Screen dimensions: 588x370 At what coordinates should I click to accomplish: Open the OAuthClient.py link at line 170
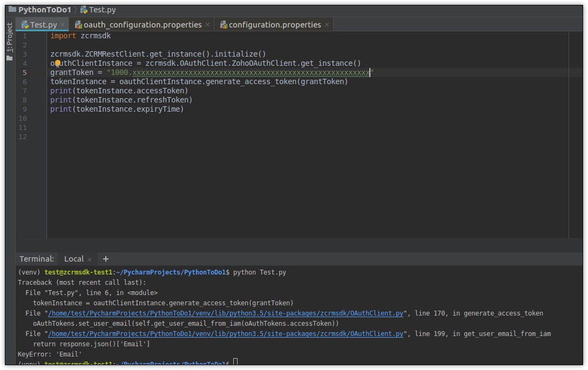226,313
